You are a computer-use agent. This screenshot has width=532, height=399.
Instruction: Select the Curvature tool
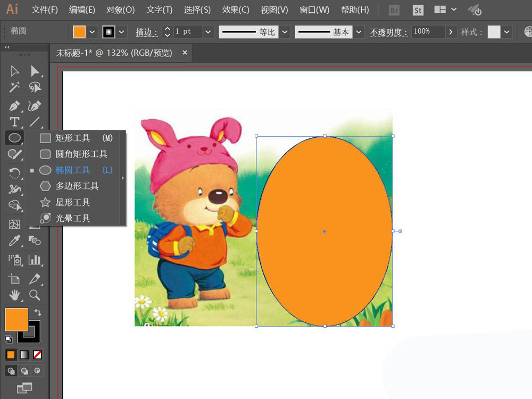(35, 106)
